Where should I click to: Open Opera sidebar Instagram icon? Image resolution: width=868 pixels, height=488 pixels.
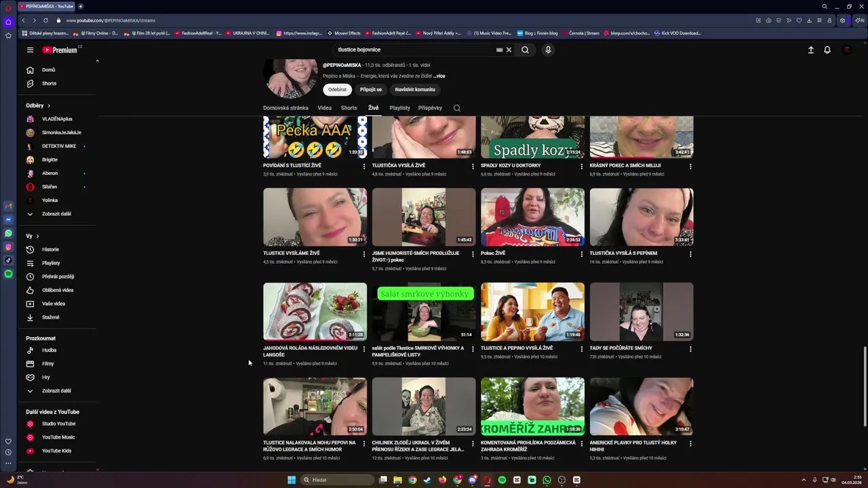(x=8, y=247)
